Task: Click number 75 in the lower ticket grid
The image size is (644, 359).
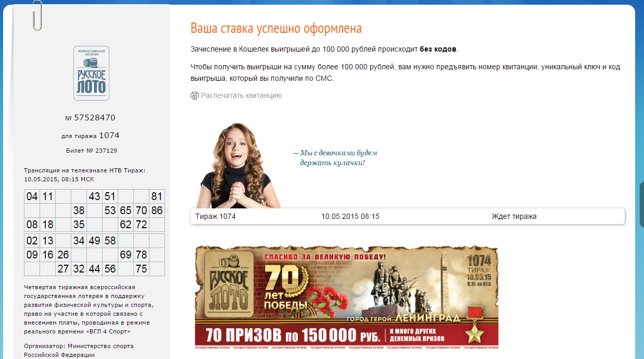Action: click(141, 269)
